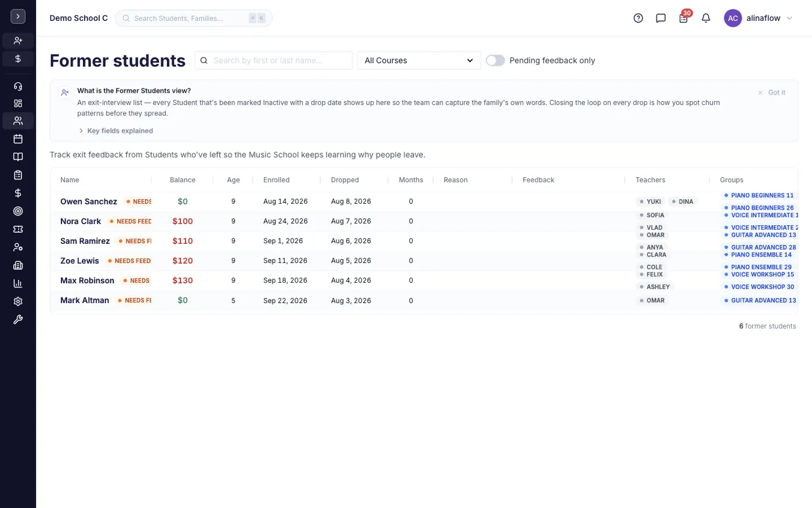This screenshot has width=812, height=508.
Task: Expand Key fields explained
Action: click(x=116, y=131)
